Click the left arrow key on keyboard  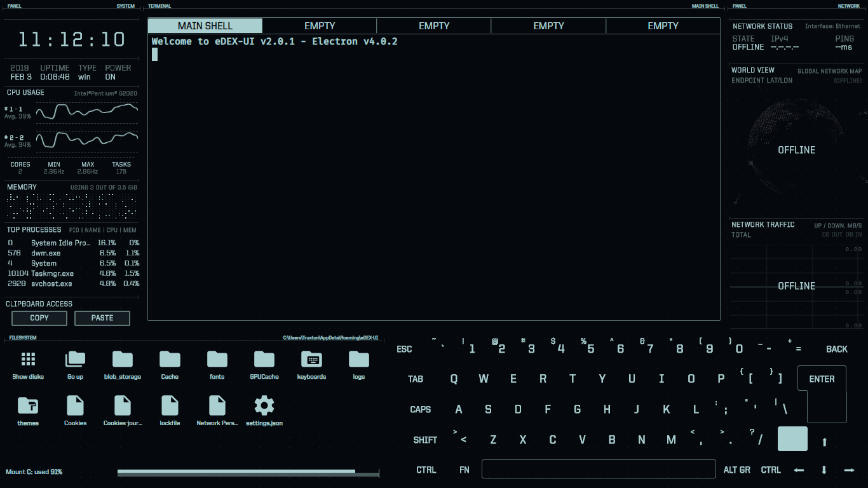(x=799, y=470)
